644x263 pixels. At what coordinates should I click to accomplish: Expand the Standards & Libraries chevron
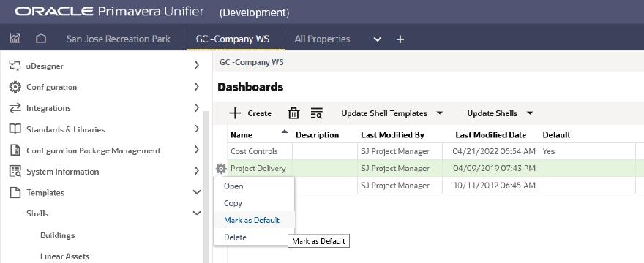(197, 129)
